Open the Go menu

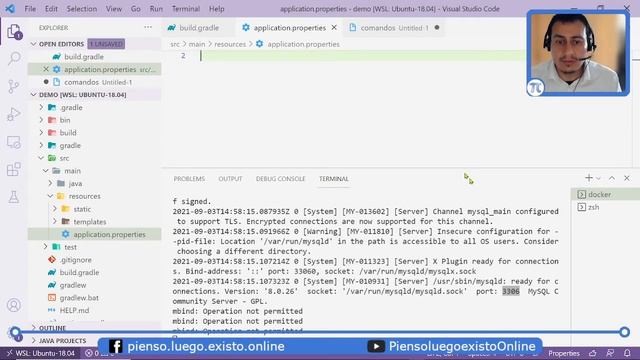pyautogui.click(x=136, y=9)
